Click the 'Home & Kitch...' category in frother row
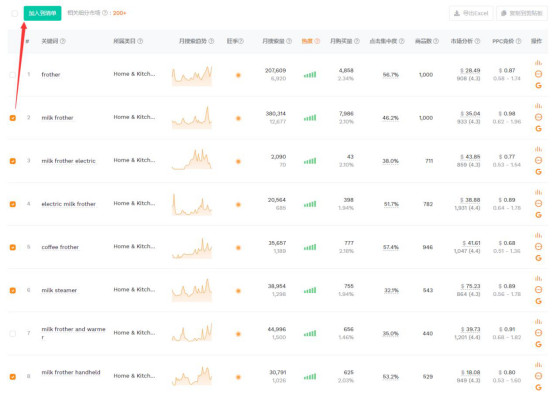This screenshot has height=396, width=553. [134, 74]
